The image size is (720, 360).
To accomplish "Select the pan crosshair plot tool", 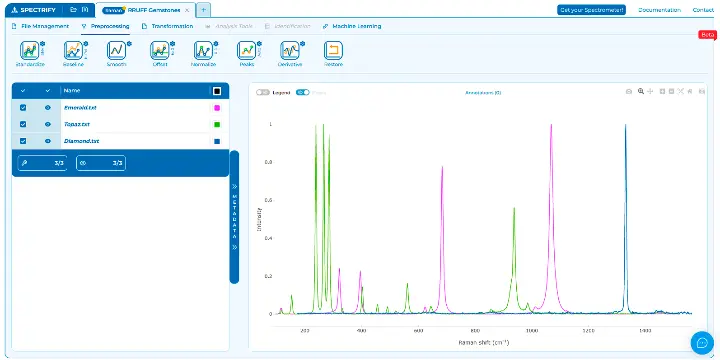I will click(x=650, y=92).
